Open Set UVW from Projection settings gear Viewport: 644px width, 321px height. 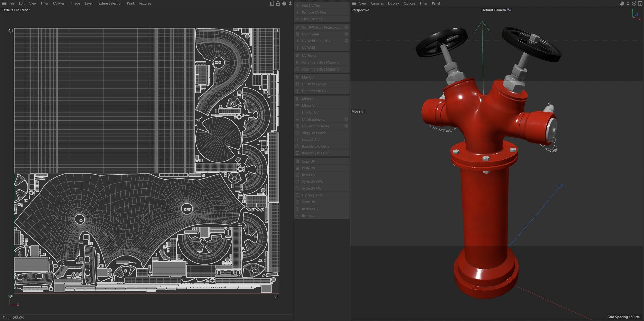click(346, 27)
